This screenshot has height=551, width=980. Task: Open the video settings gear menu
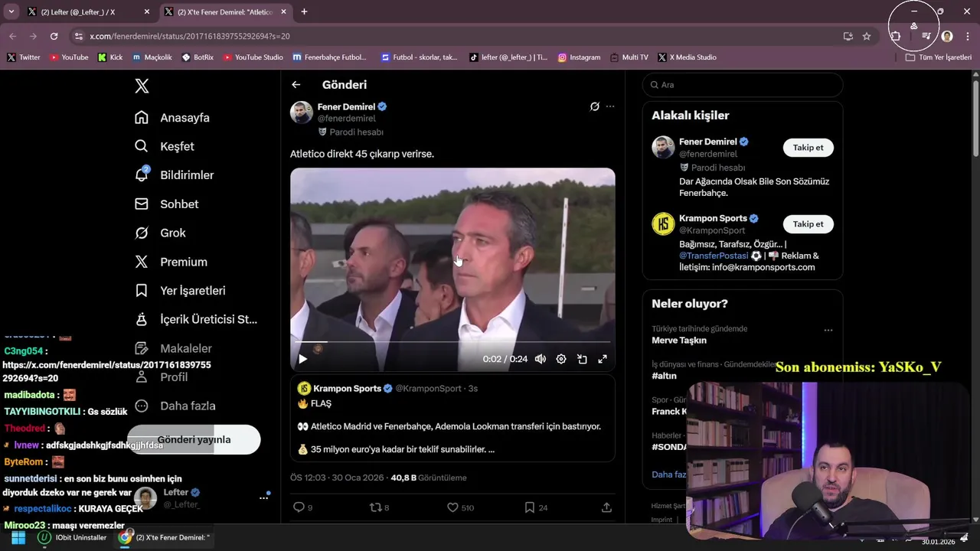pyautogui.click(x=561, y=359)
